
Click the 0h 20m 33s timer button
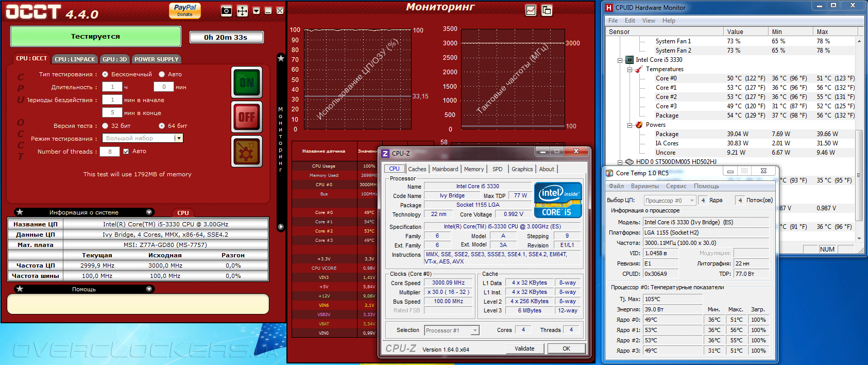pos(226,37)
